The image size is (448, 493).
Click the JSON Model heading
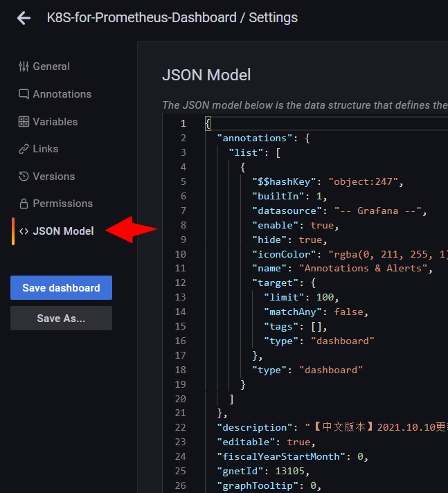click(x=206, y=75)
